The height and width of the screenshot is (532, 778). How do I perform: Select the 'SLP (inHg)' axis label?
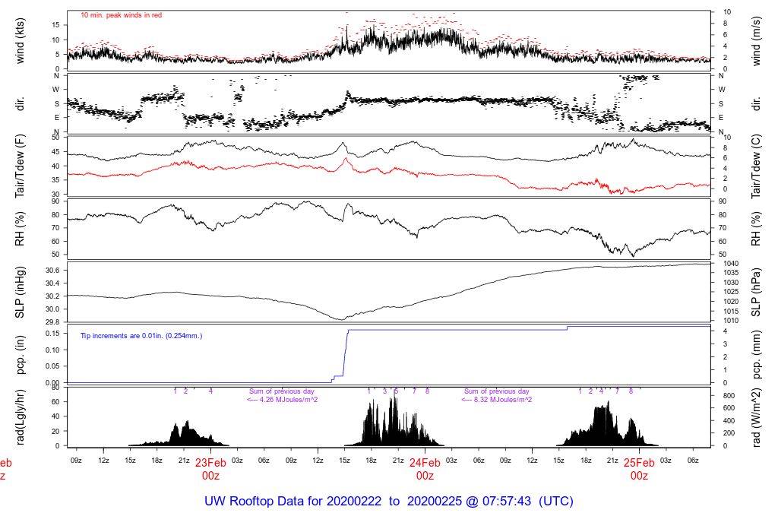20,293
